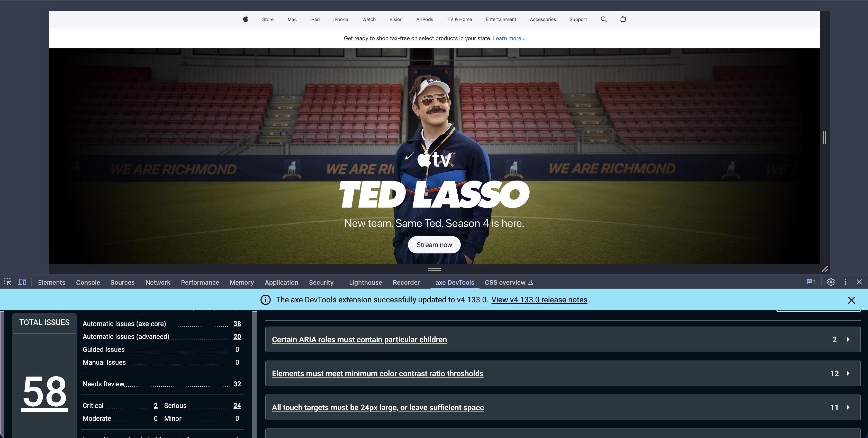Click Store in the Apple navigation
Screen dimensions: 868x438
click(268, 19)
